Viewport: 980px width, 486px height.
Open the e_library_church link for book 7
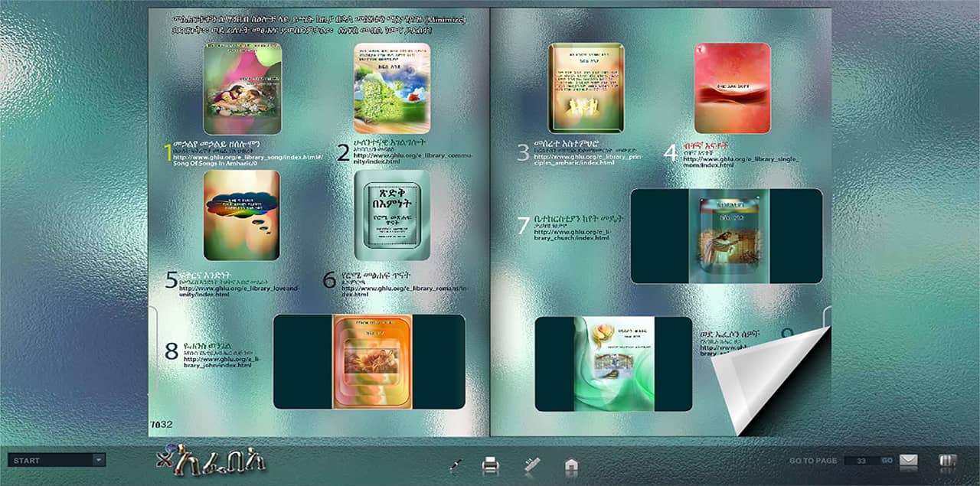coord(572,235)
